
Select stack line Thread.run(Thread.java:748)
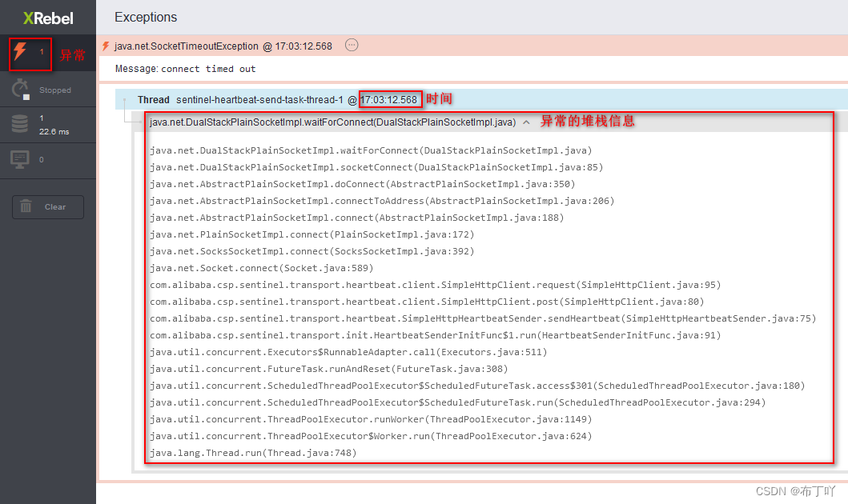click(x=253, y=453)
